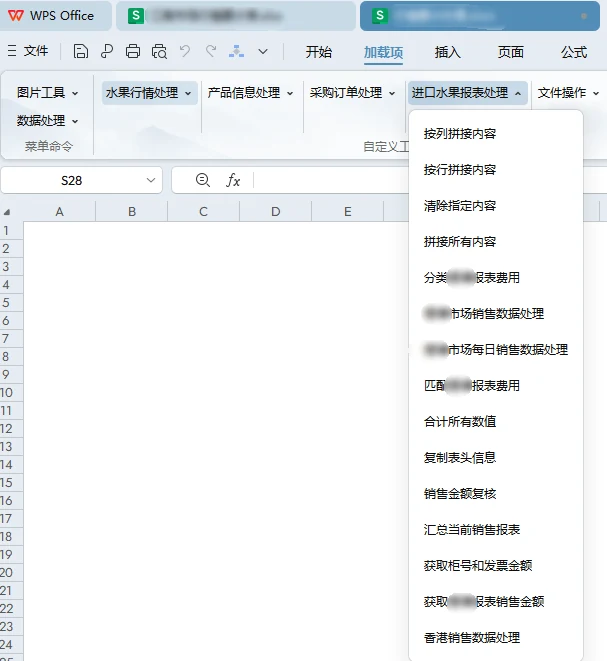The height and width of the screenshot is (661, 607).
Task: Switch to the 插入 ribbon tab
Action: [x=447, y=52]
